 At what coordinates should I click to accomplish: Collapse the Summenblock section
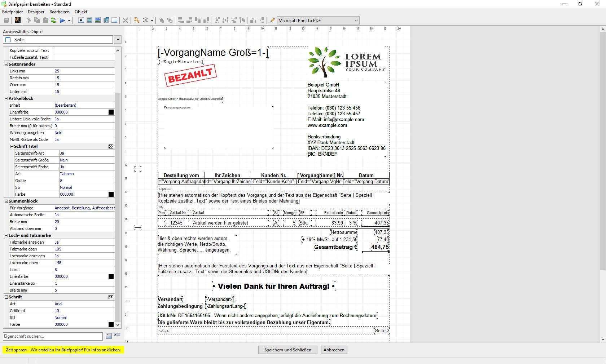pos(6,201)
